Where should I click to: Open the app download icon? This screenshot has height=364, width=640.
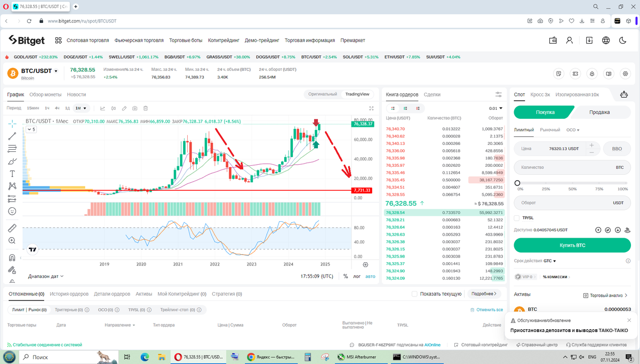coord(589,40)
